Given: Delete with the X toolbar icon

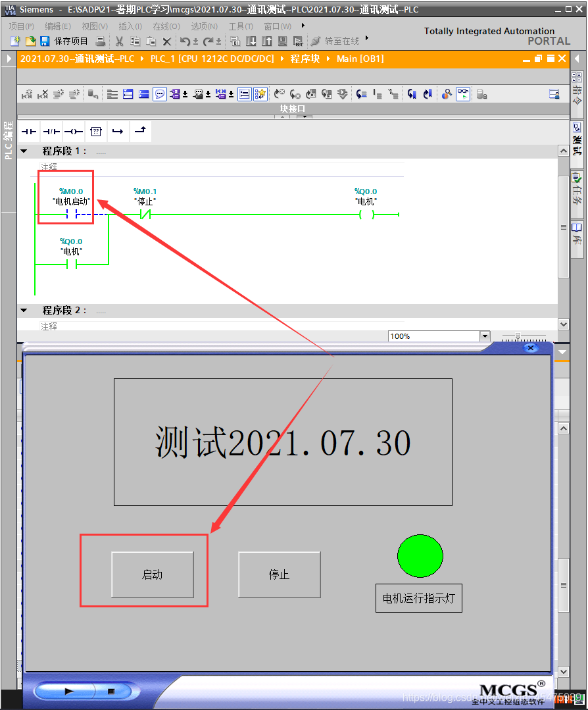Looking at the screenshot, I should coord(166,41).
